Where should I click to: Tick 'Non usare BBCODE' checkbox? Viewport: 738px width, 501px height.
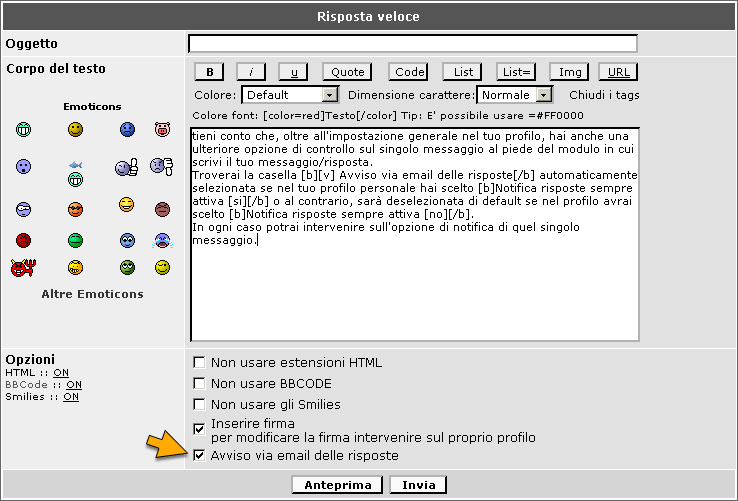199,383
